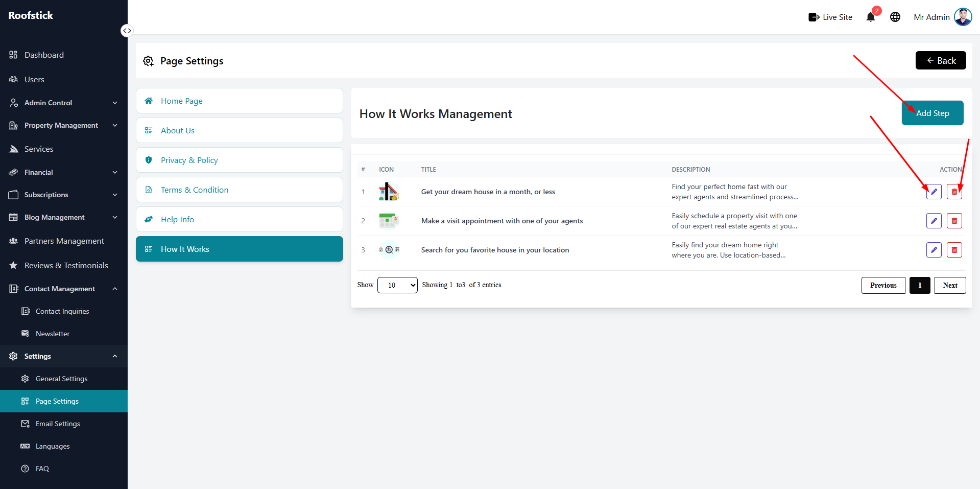Click the Previous pagination button

click(883, 285)
